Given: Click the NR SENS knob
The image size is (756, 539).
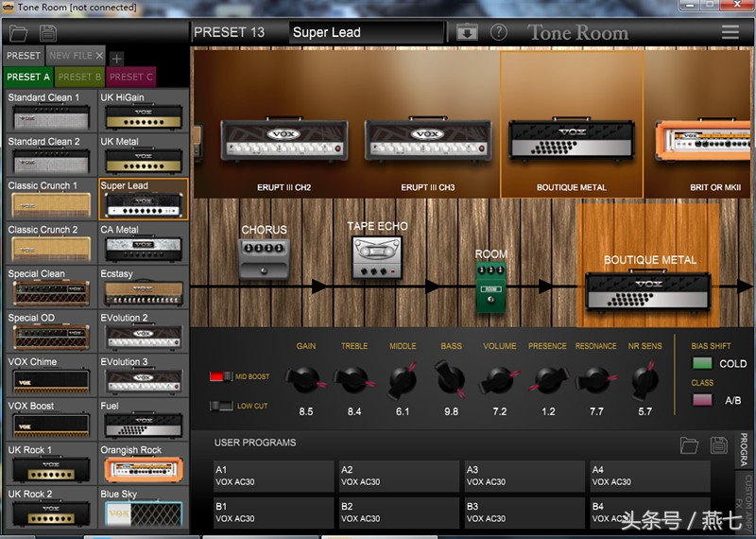Looking at the screenshot, I should click(645, 379).
